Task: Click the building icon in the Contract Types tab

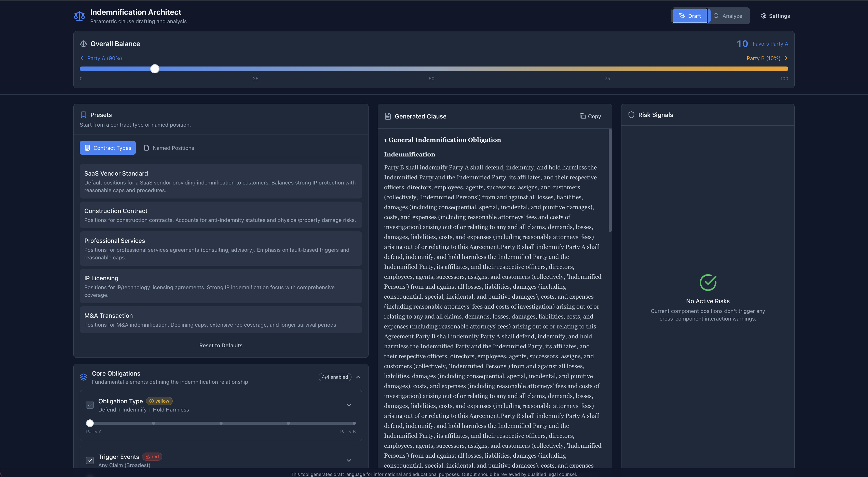Action: tap(87, 148)
